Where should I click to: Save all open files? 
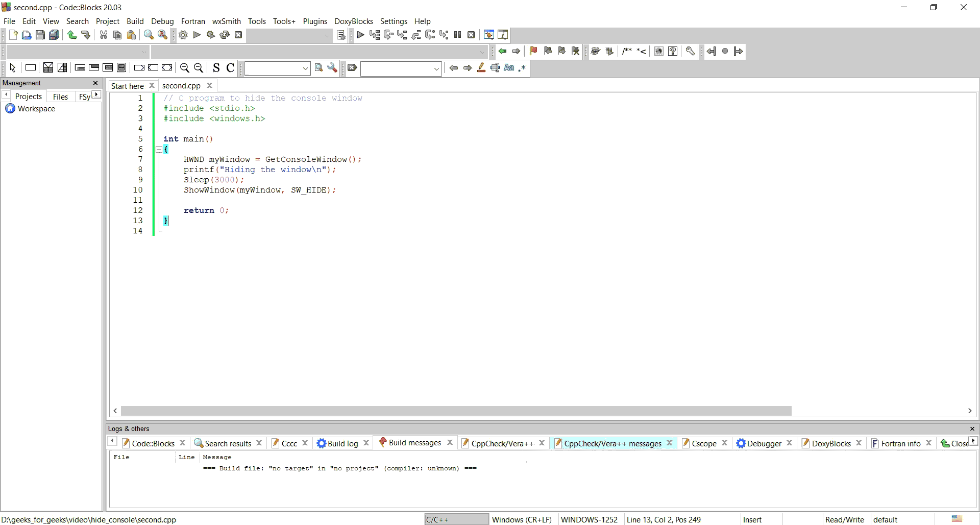[54, 35]
